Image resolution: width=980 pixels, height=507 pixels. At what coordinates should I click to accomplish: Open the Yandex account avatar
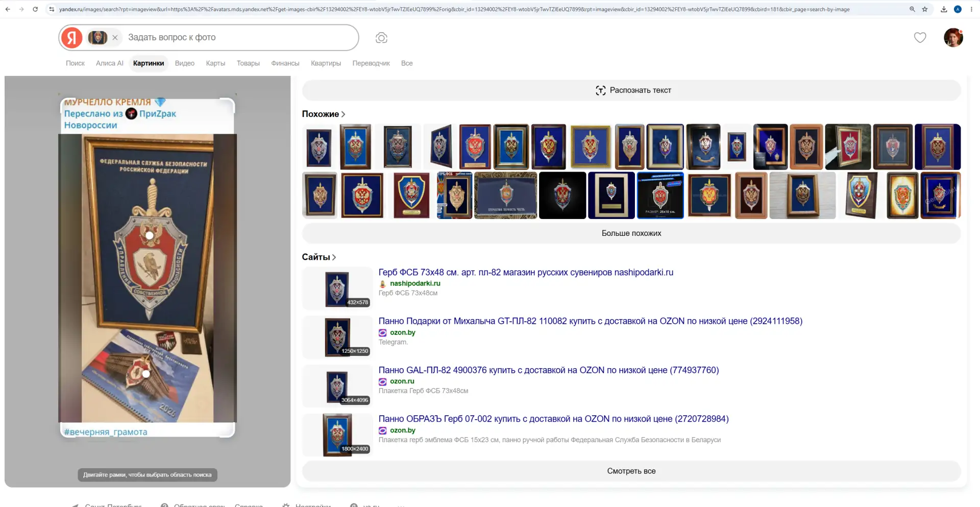(x=953, y=37)
